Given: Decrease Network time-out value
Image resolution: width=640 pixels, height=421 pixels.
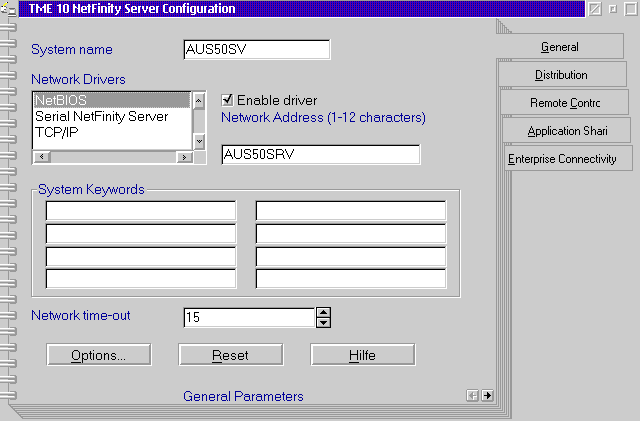Looking at the screenshot, I should point(323,323).
